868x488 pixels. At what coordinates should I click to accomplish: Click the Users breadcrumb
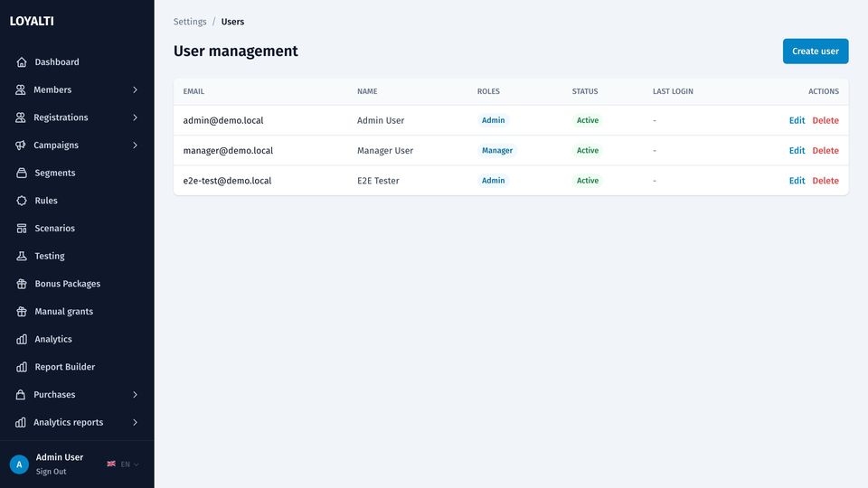coord(232,22)
